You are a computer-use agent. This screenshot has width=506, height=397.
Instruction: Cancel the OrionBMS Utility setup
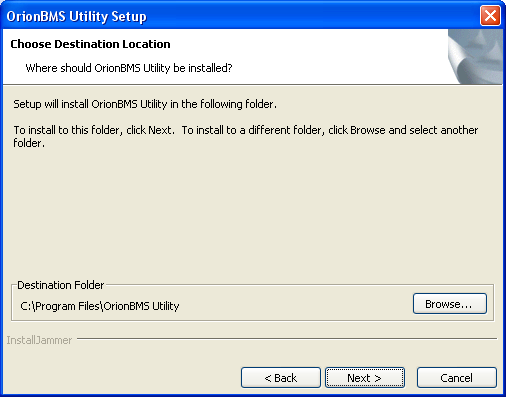coord(457,378)
